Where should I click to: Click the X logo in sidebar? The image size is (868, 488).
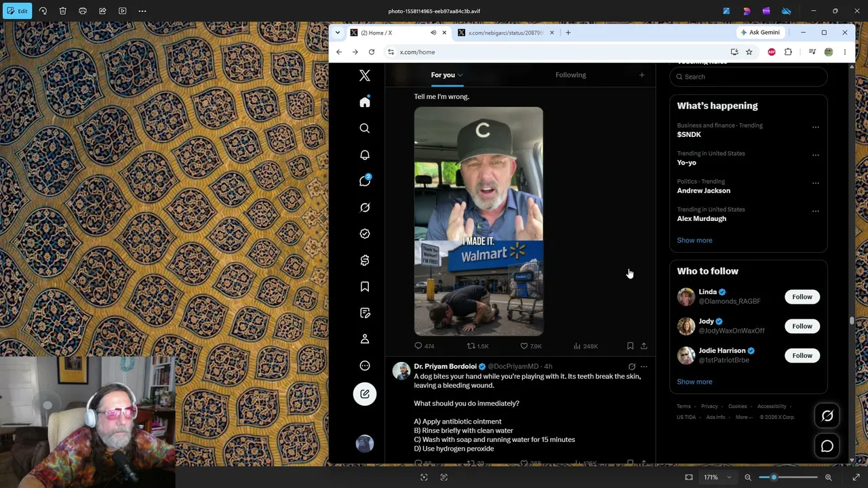[x=365, y=75]
